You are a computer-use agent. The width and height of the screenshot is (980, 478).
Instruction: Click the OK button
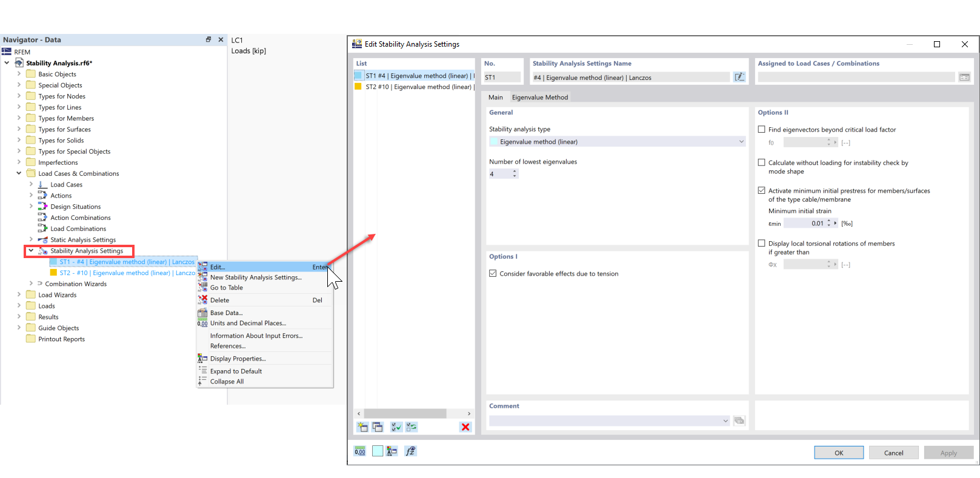point(839,453)
